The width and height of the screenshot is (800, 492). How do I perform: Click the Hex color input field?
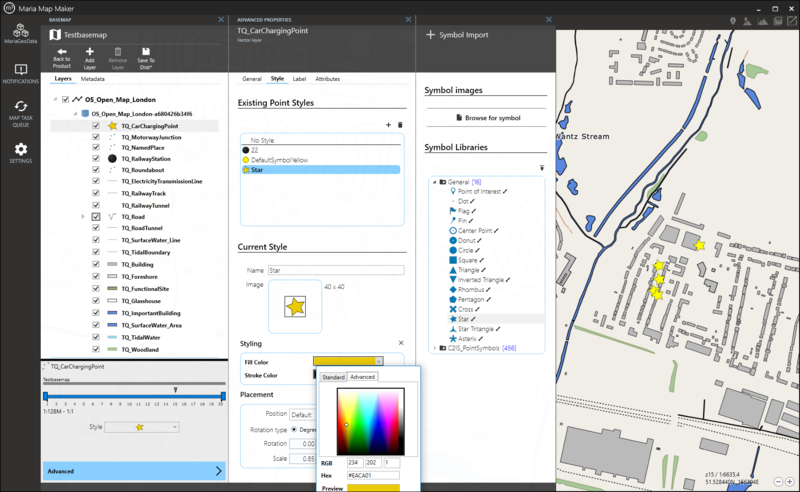373,475
